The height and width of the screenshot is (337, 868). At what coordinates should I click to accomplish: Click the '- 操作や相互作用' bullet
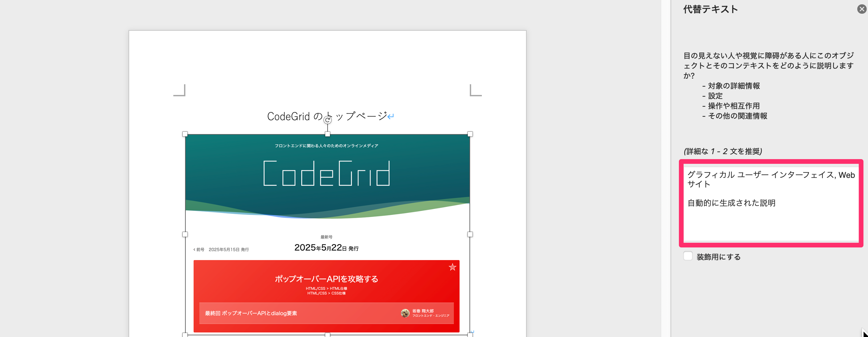pos(731,106)
